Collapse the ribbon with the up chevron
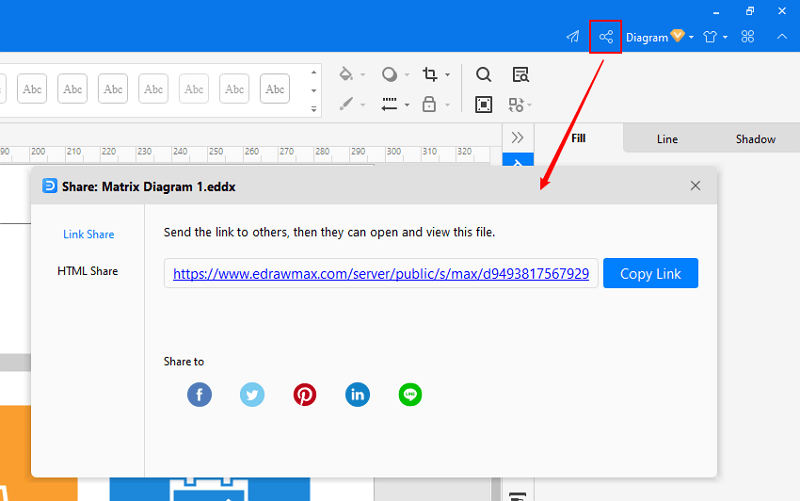The image size is (800, 501). tap(782, 37)
